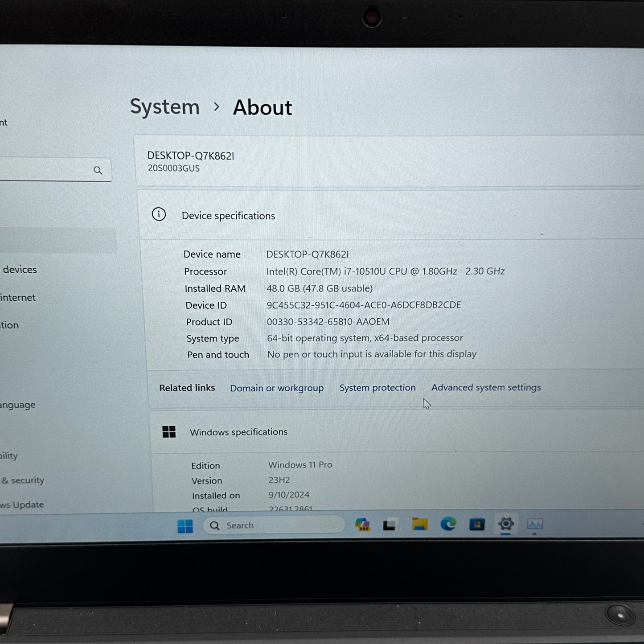This screenshot has width=644, height=644.
Task: Click the DESKTOP-Q7K862I header name
Action: [191, 156]
